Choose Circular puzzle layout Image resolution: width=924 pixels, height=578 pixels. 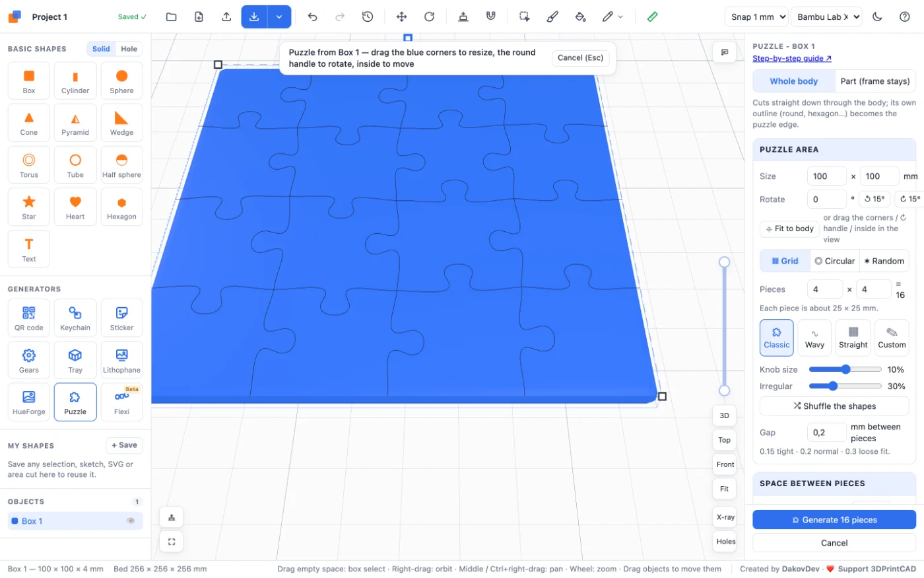point(835,261)
